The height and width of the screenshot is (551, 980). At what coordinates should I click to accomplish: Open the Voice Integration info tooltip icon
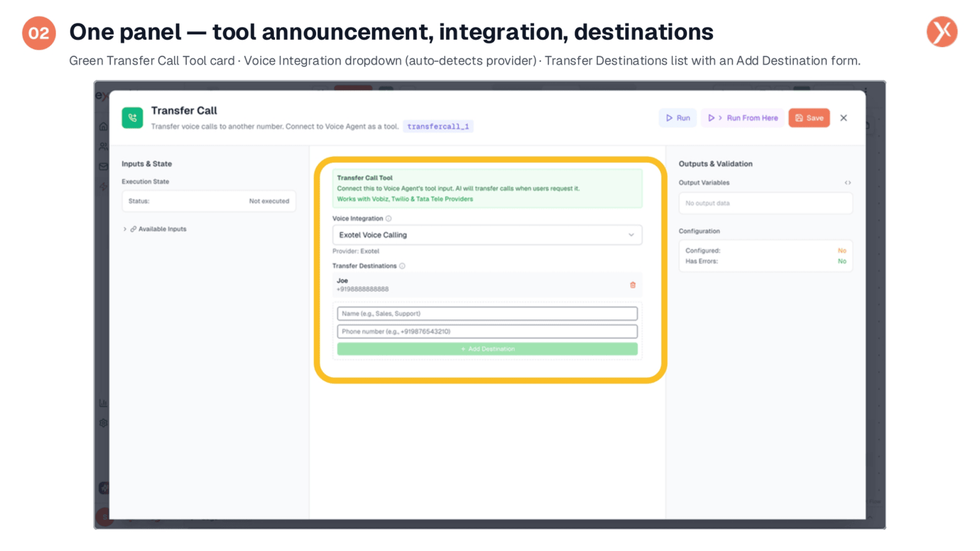click(388, 219)
